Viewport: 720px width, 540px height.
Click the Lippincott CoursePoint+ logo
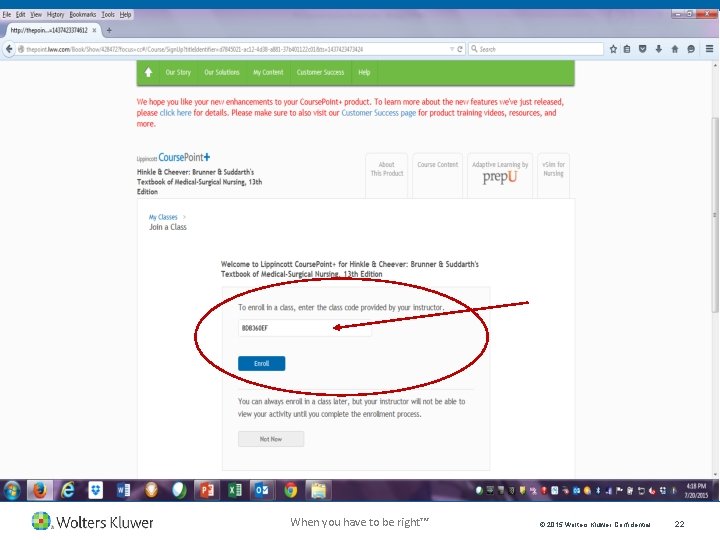(x=173, y=158)
